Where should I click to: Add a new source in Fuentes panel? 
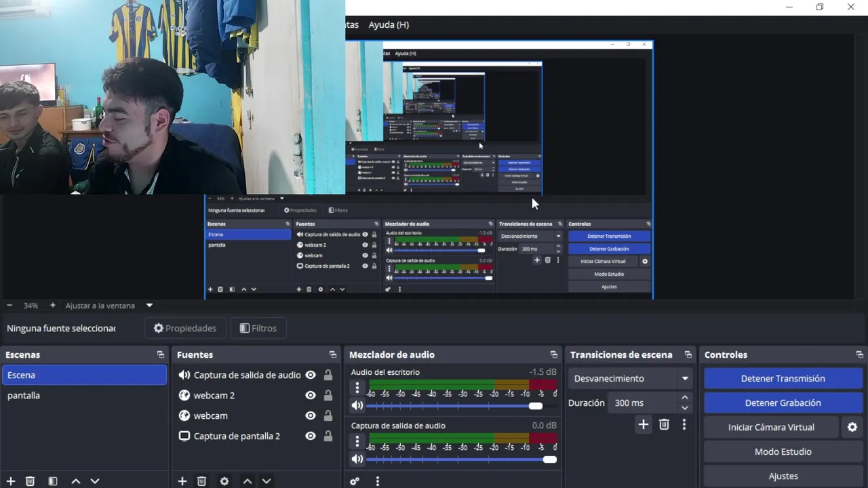tap(182, 481)
